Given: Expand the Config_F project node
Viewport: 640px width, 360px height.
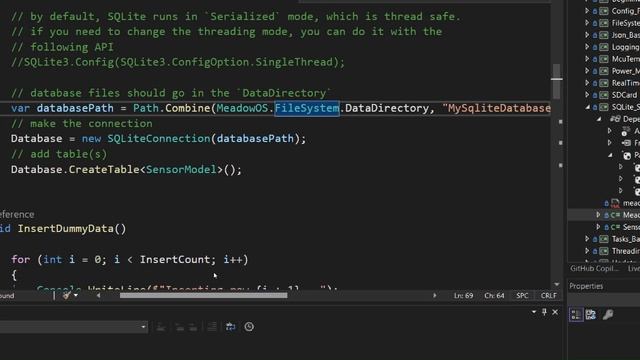Looking at the screenshot, I should pos(587,11).
